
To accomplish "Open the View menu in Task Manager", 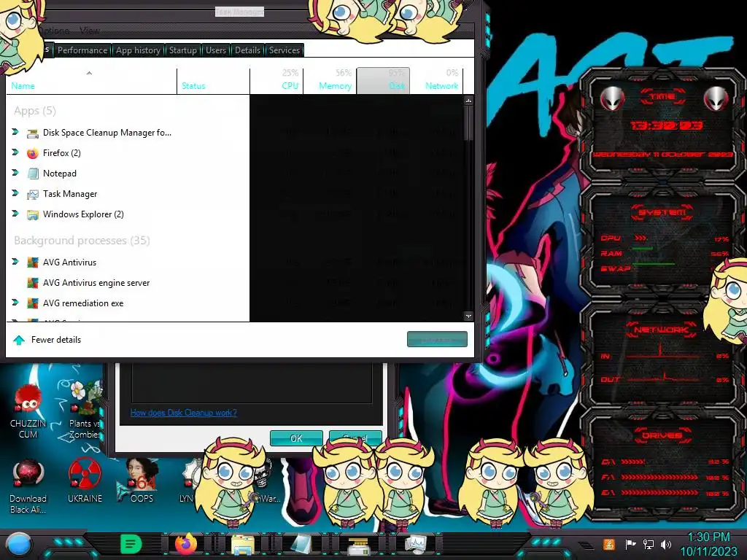I will (x=90, y=31).
